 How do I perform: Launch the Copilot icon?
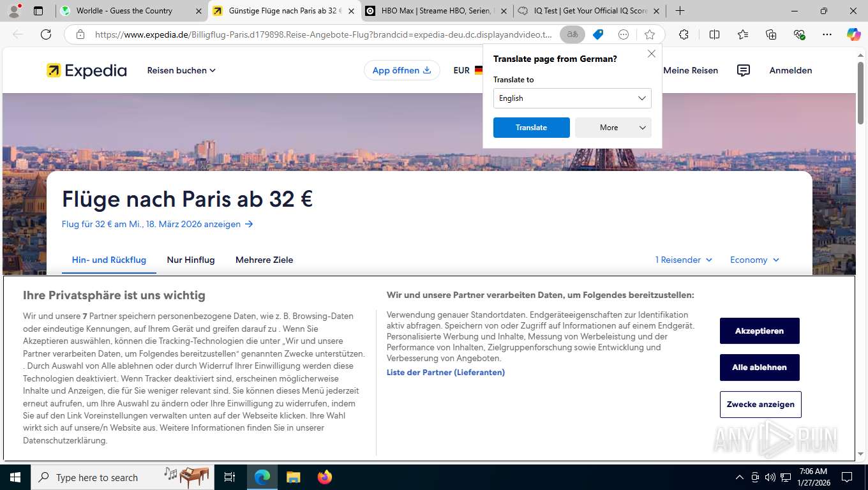(x=854, y=34)
